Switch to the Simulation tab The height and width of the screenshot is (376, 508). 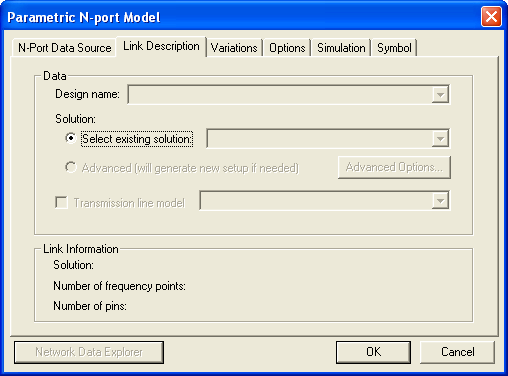[341, 48]
